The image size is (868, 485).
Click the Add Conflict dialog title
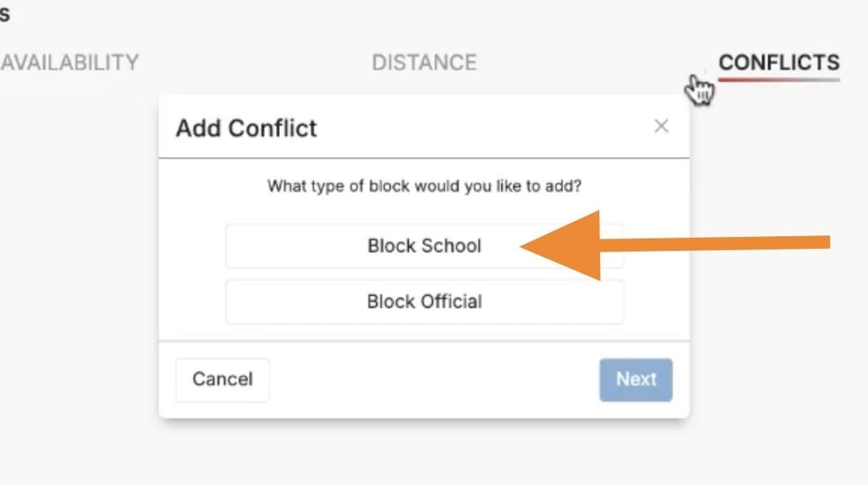[246, 128]
